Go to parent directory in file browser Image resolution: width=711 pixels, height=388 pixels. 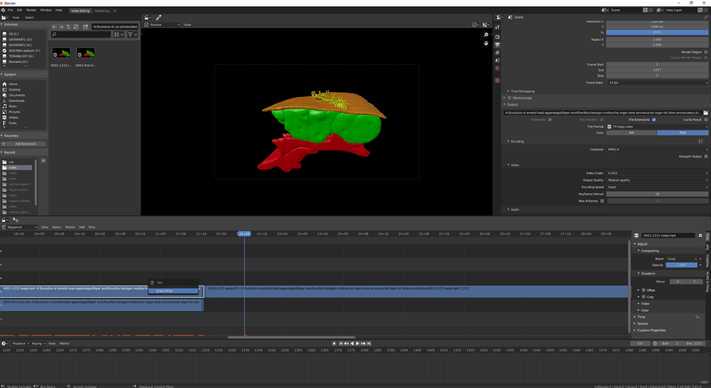(x=69, y=27)
